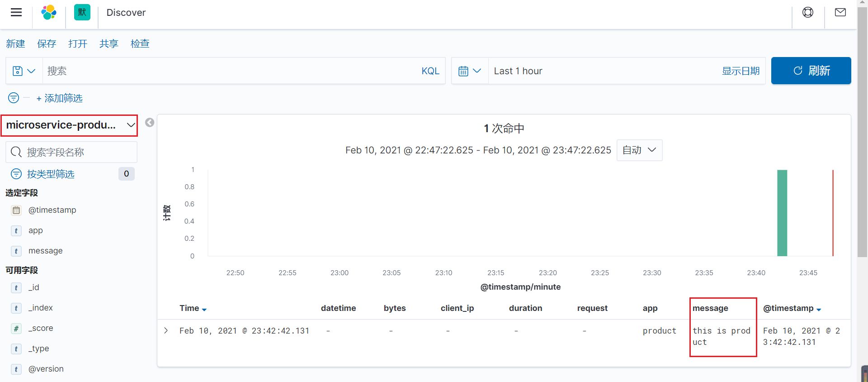Click the _score number type icon

click(16, 329)
